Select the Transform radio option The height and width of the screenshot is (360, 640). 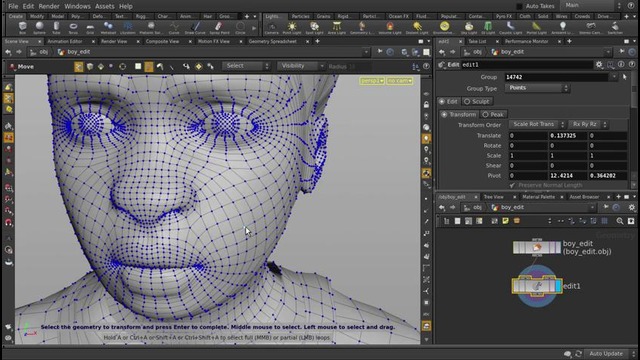click(458, 114)
